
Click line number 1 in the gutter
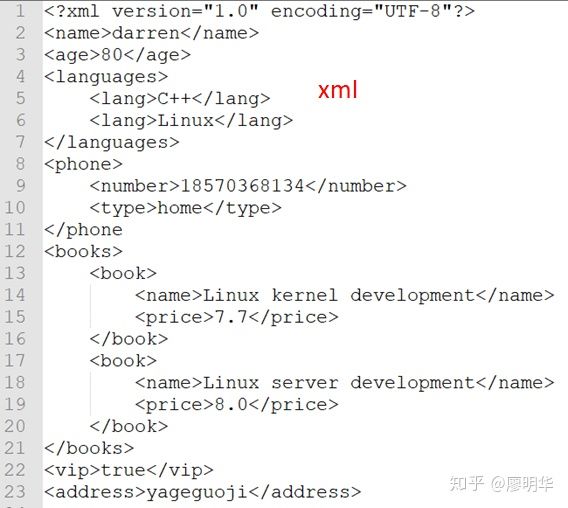click(20, 11)
